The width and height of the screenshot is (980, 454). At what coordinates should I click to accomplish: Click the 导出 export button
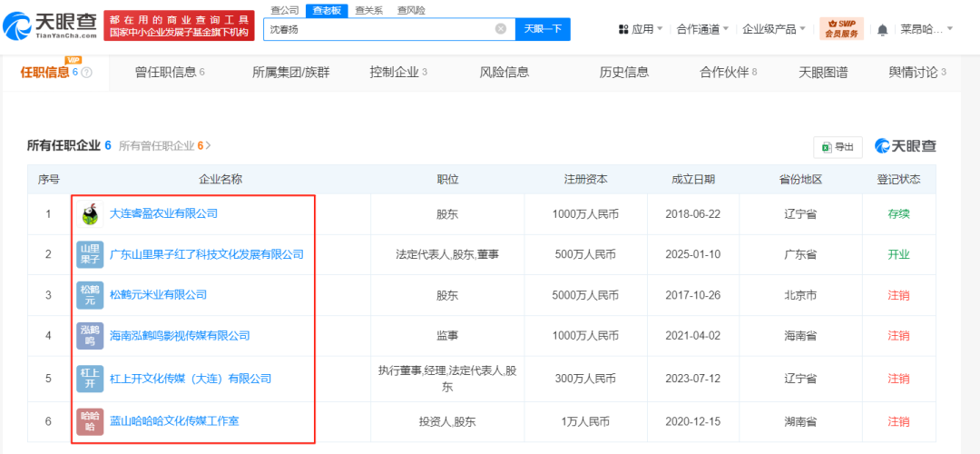click(x=838, y=147)
